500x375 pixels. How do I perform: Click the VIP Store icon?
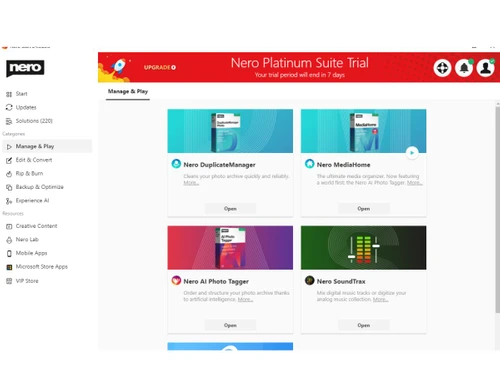tap(9, 281)
